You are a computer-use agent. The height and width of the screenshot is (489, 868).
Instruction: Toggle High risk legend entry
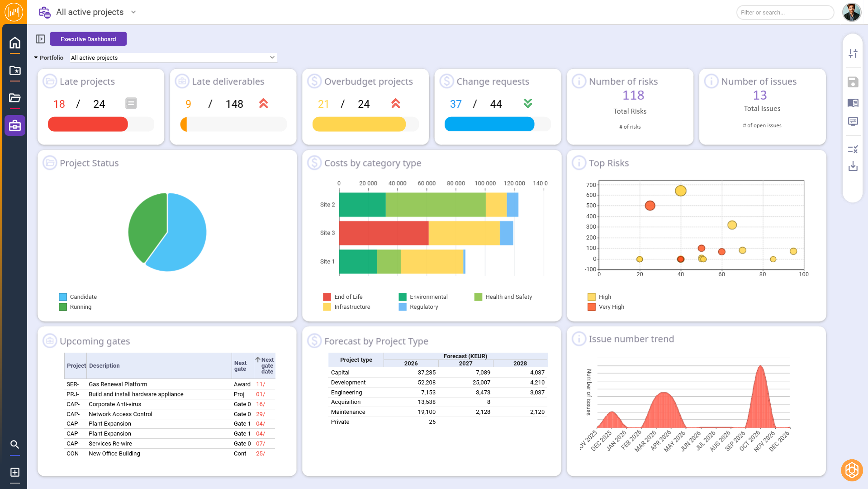pos(599,297)
